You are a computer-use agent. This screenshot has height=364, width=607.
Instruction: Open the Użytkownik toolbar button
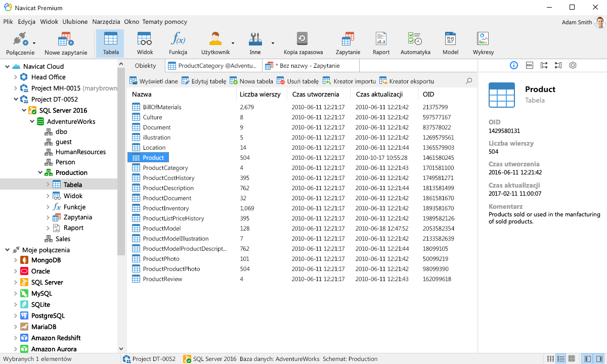(215, 43)
